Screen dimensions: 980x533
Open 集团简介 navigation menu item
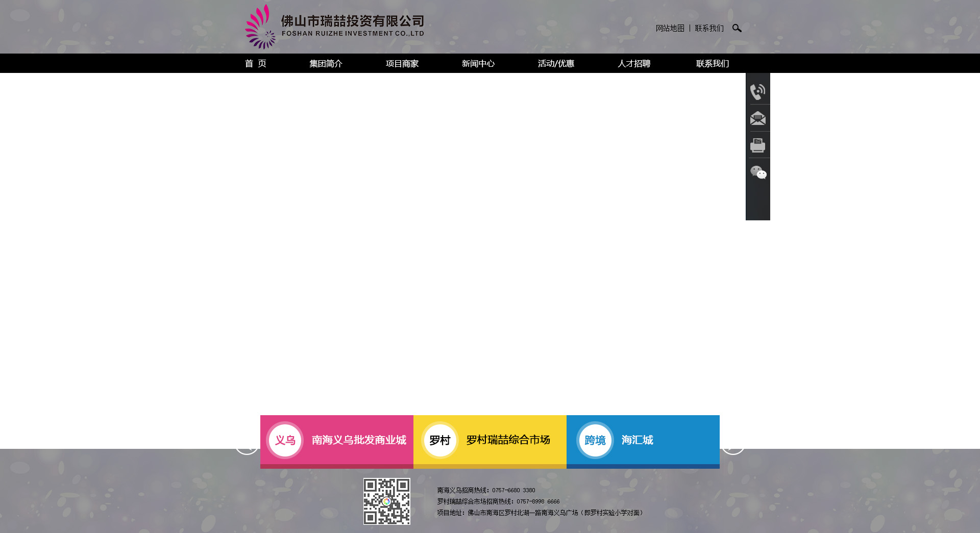pos(326,64)
